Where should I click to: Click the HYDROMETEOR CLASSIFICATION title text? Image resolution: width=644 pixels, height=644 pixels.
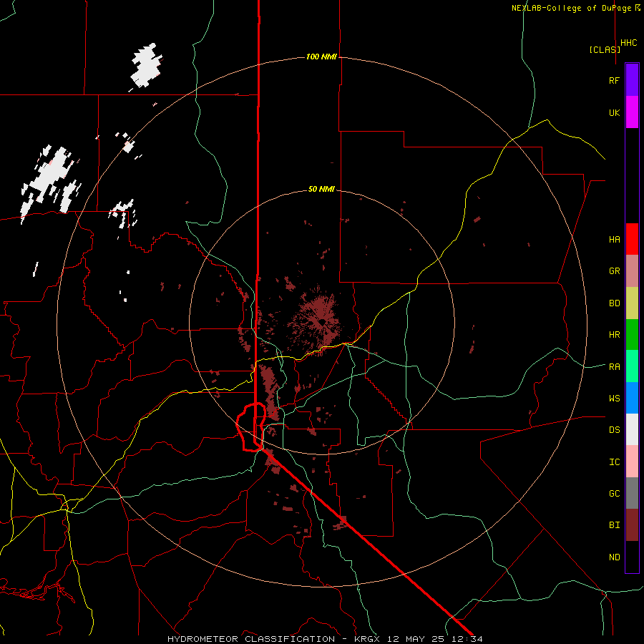click(251, 639)
